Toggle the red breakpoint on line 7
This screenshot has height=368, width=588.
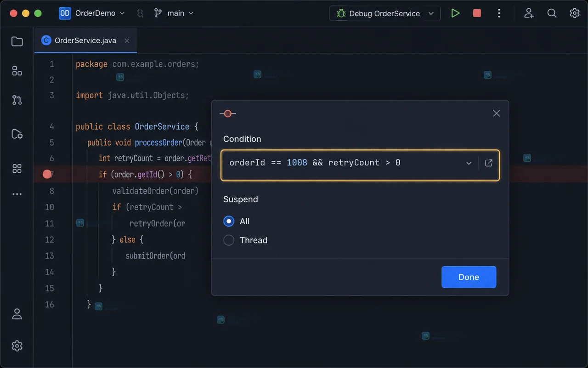(47, 174)
